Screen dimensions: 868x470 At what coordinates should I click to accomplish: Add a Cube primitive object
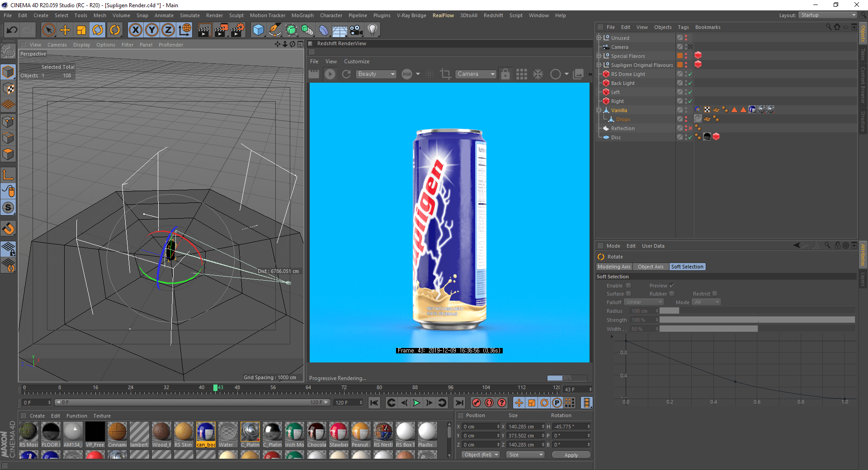[x=258, y=30]
